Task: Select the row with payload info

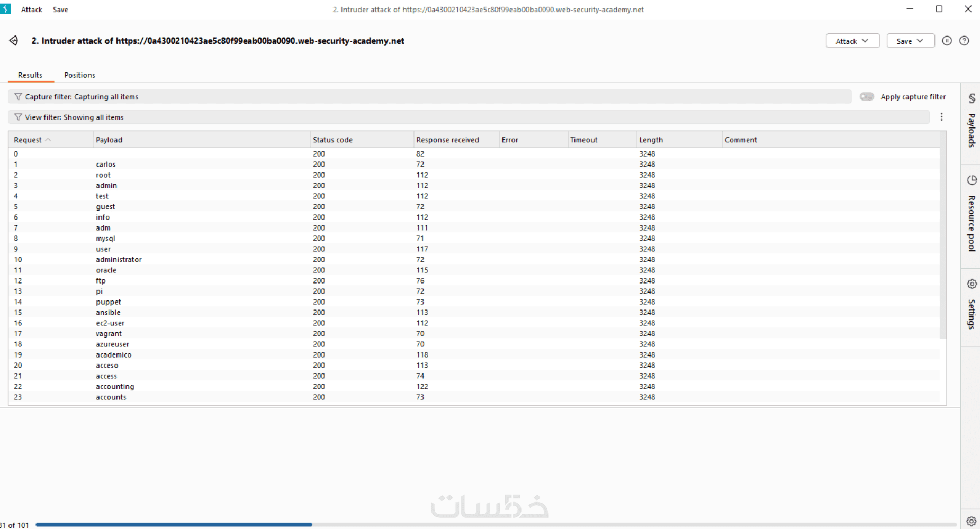Action: coord(474,217)
